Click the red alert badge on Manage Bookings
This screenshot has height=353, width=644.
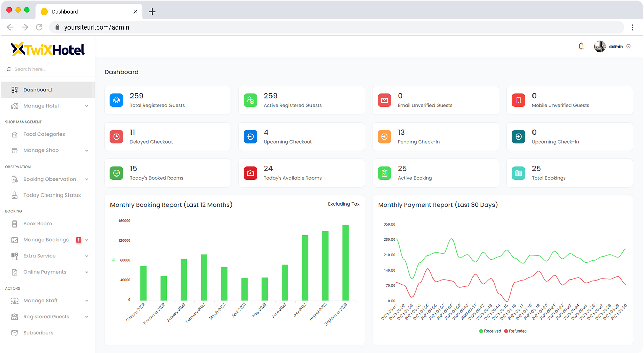tap(79, 240)
